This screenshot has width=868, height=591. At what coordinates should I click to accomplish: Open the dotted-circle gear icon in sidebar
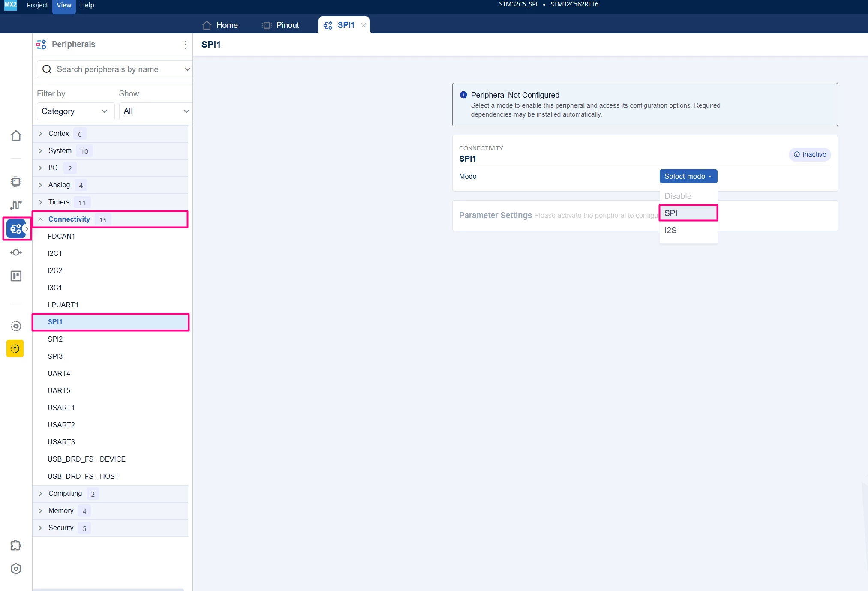click(16, 326)
